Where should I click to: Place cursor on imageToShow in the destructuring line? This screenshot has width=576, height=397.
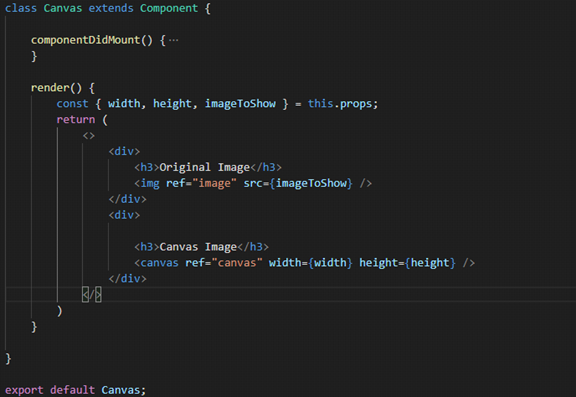240,104
